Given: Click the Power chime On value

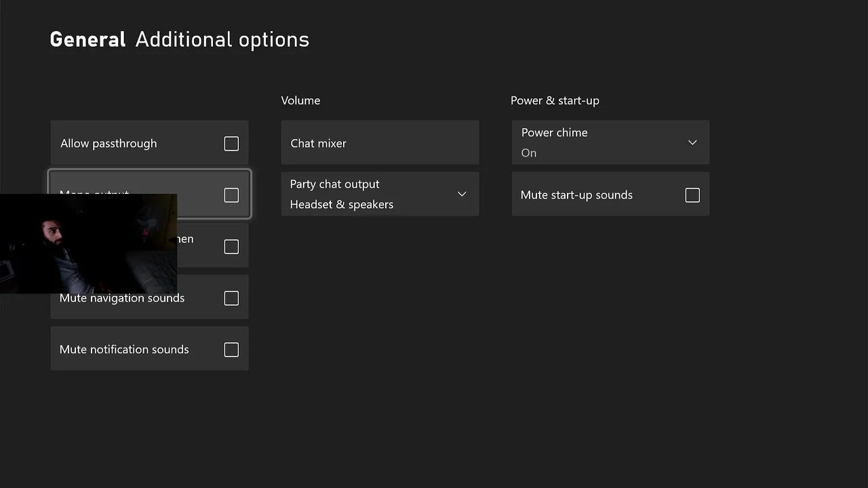Looking at the screenshot, I should point(529,153).
